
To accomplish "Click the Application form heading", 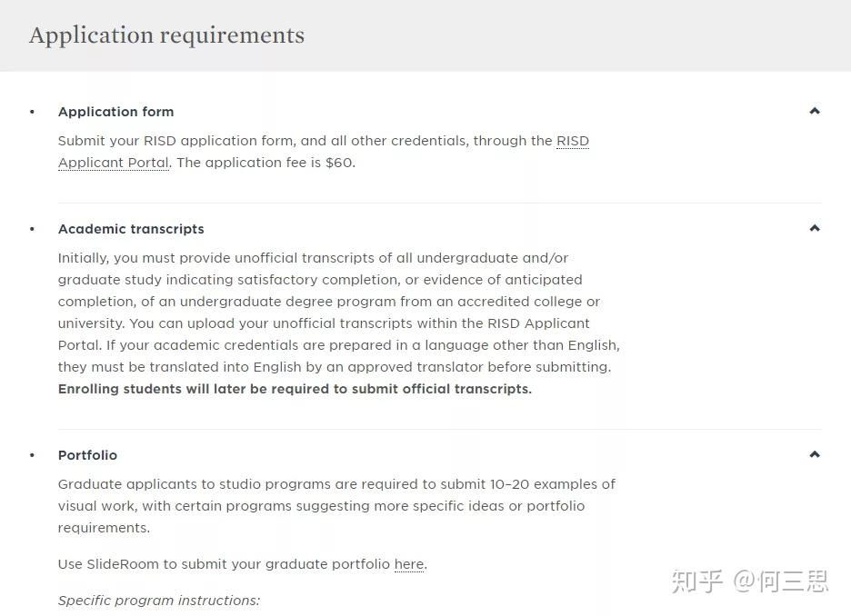I will (x=116, y=112).
